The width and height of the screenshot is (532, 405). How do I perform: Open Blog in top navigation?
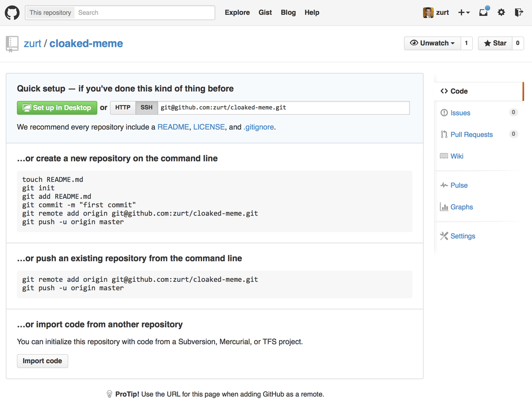(288, 13)
